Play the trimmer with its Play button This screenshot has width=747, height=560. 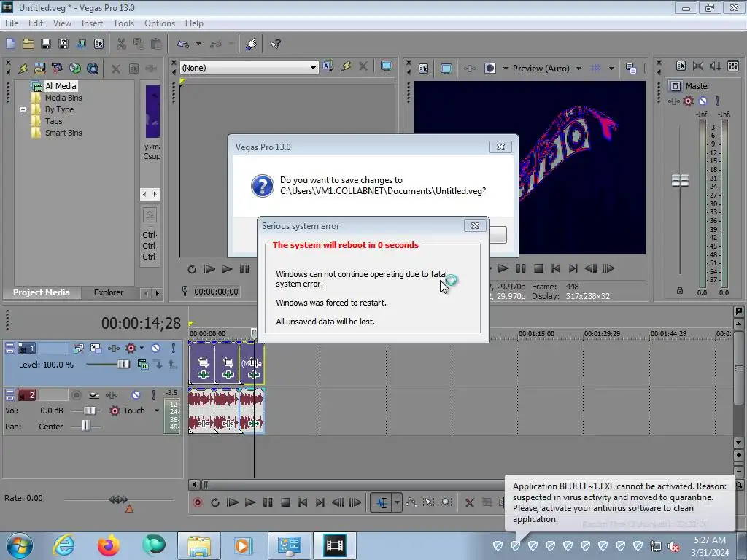[x=227, y=269]
